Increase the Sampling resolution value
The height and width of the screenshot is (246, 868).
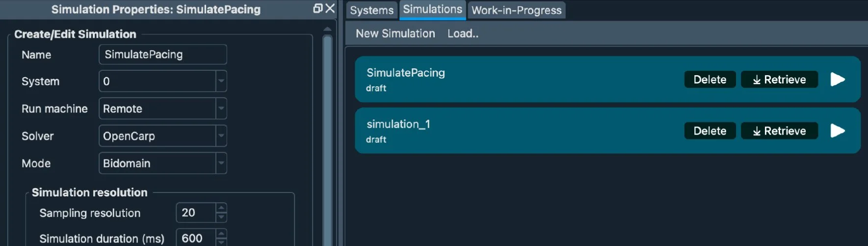(221, 208)
